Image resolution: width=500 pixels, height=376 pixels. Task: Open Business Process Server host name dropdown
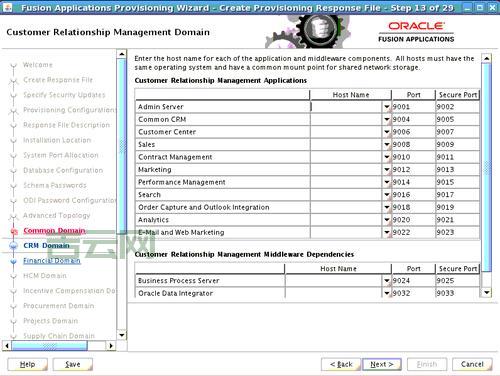[x=386, y=281]
